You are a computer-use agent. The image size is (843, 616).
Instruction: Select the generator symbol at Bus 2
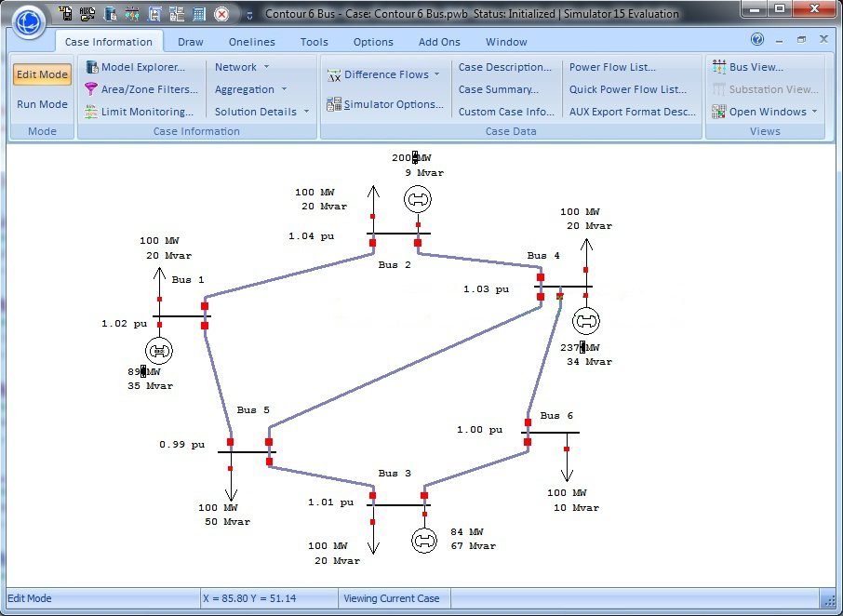418,199
